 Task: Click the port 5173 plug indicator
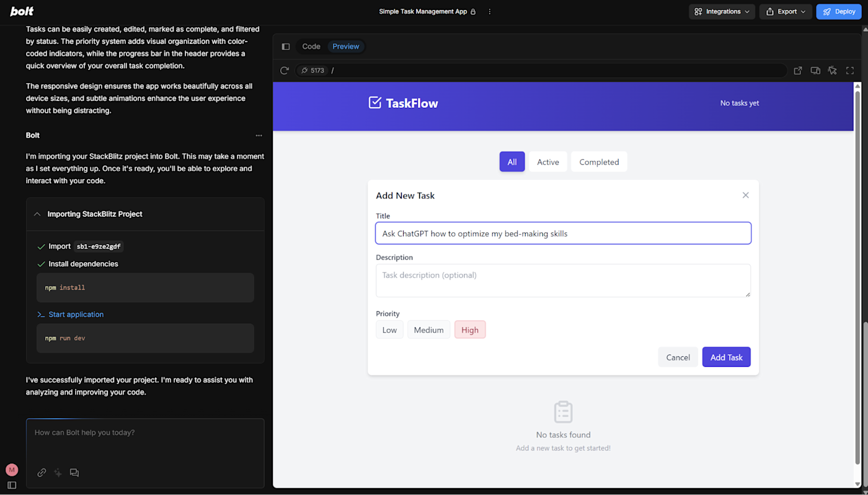(x=312, y=71)
